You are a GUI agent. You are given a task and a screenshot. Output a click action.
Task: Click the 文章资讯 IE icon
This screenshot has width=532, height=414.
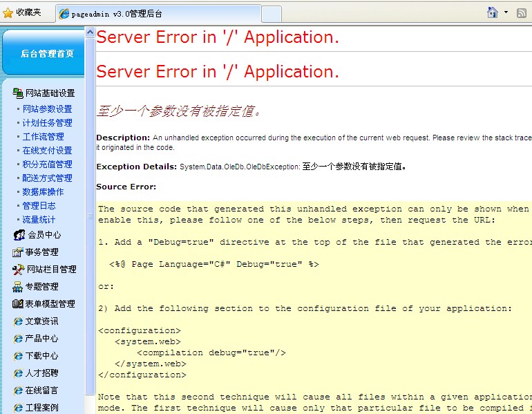(x=18, y=321)
